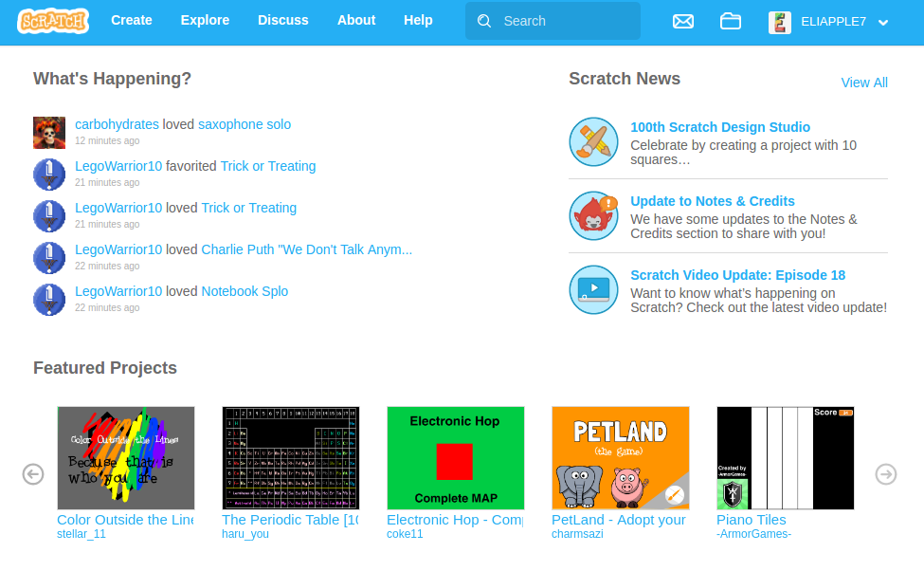Click carbohydrates skull avatar
This screenshot has height=571, width=924.
tap(49, 133)
